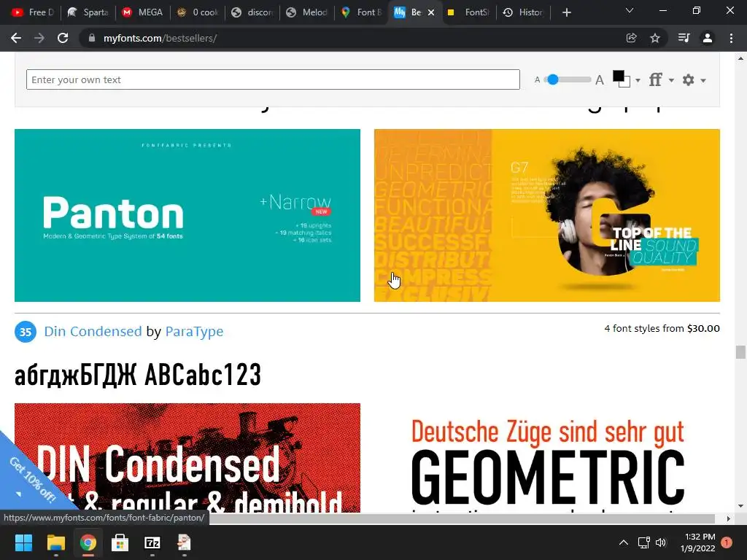Open the Din Condensed font link

93,332
